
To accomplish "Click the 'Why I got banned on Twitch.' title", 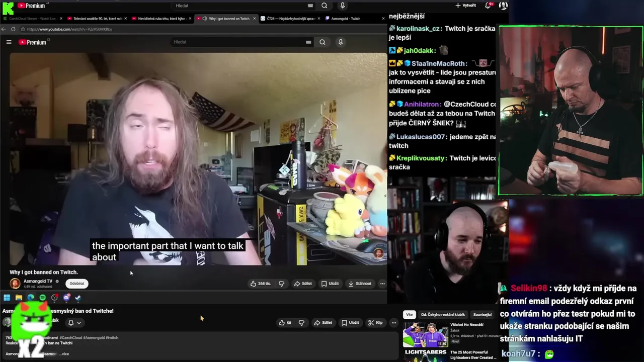I will 44,272.
